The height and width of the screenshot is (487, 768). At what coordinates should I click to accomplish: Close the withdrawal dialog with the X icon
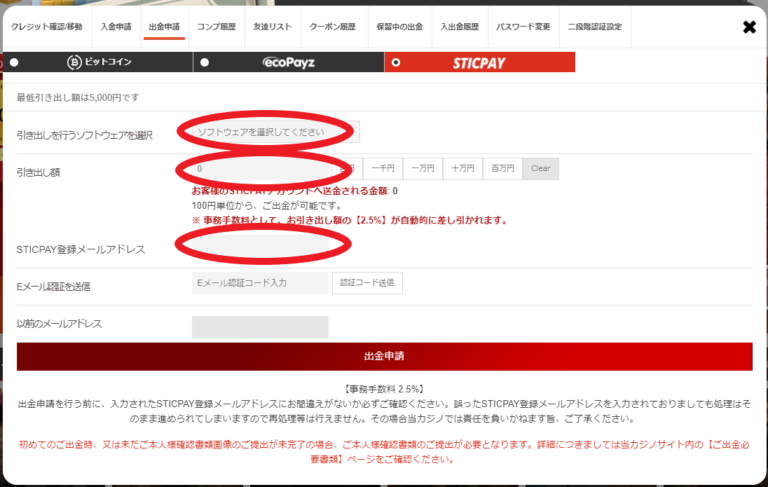tap(749, 27)
